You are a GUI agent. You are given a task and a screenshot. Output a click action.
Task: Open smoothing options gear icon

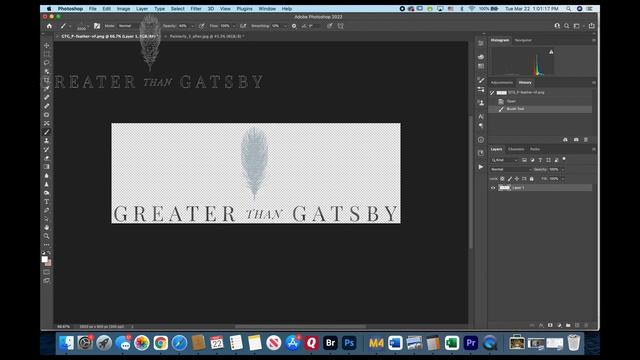pyautogui.click(x=294, y=26)
